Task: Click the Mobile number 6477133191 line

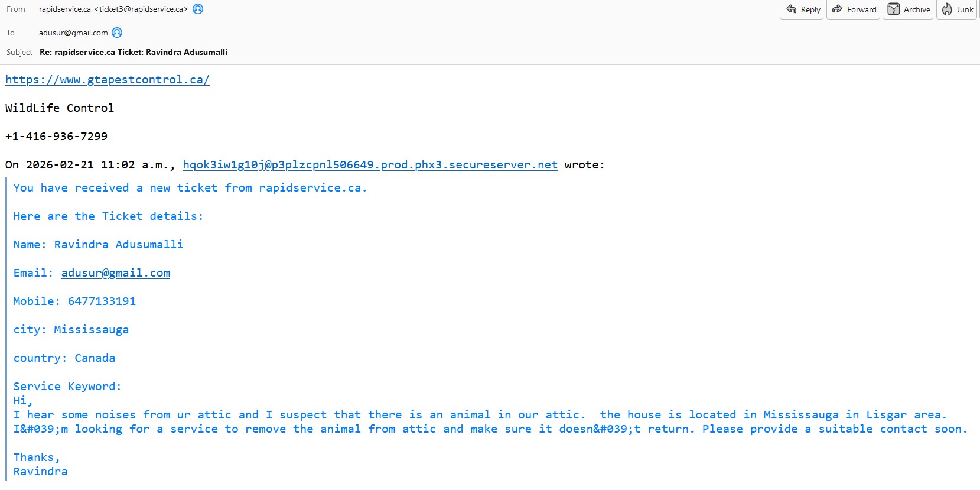Action: click(x=74, y=301)
